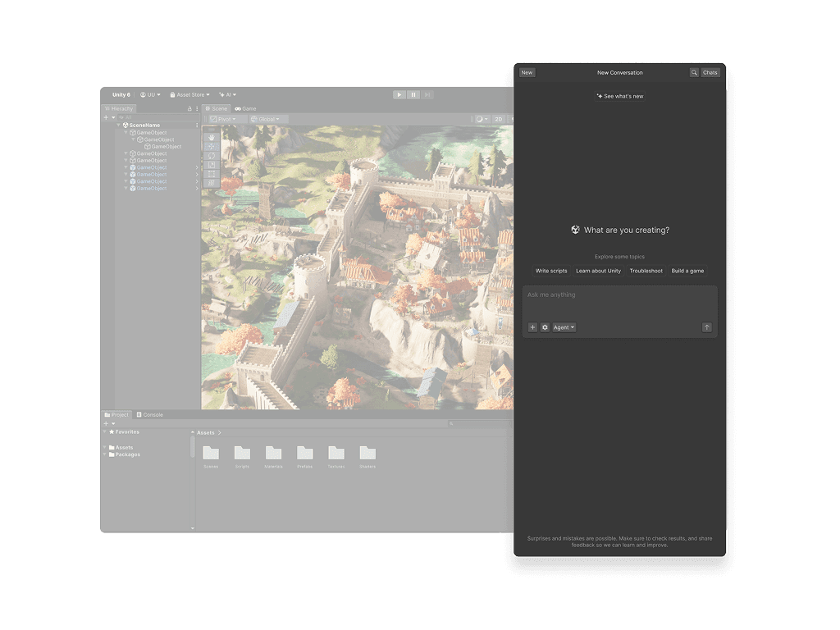Select the Move tool in Scene toolbar
Screen dimensions: 840x630
(x=212, y=146)
